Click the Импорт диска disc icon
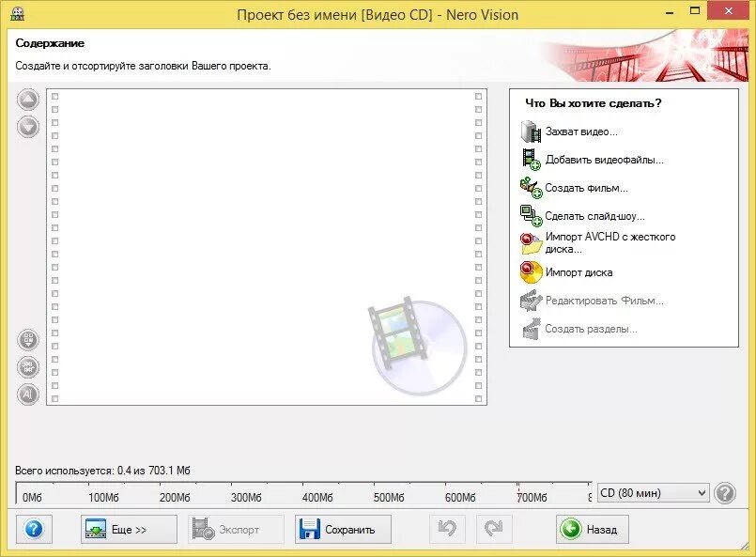 point(531,272)
